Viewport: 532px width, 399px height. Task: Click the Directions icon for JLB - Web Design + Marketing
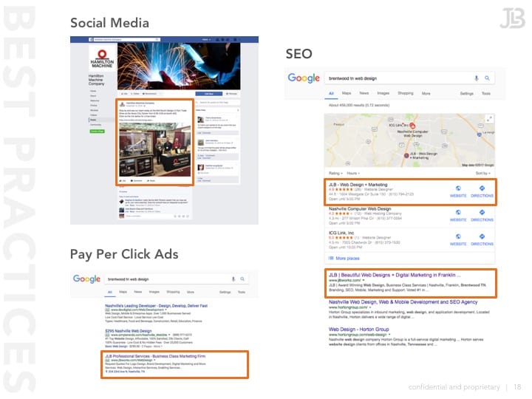(x=482, y=188)
